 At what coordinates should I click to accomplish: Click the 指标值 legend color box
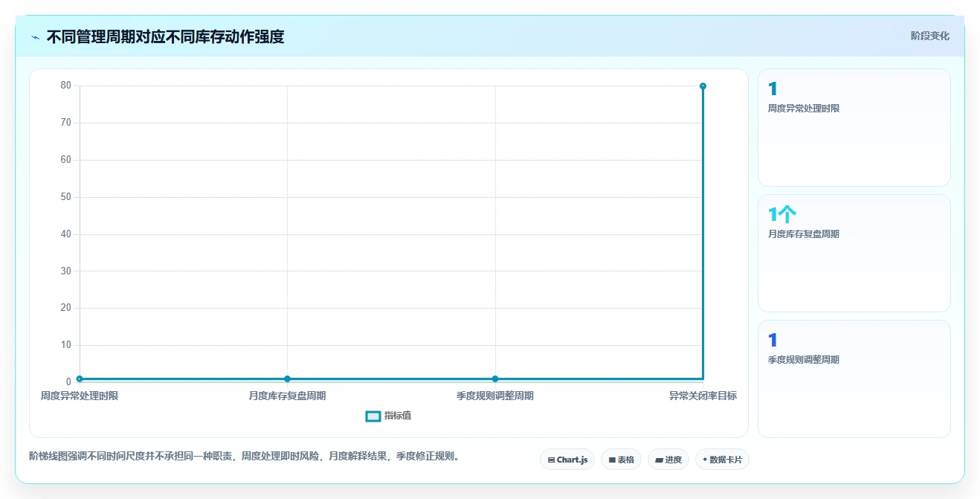tap(373, 416)
